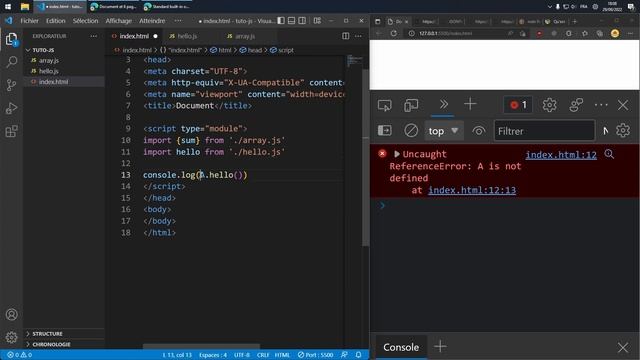Screen dimensions: 640x360
Task: Expand the CHRONOLOGIE section
Action: [x=51, y=344]
